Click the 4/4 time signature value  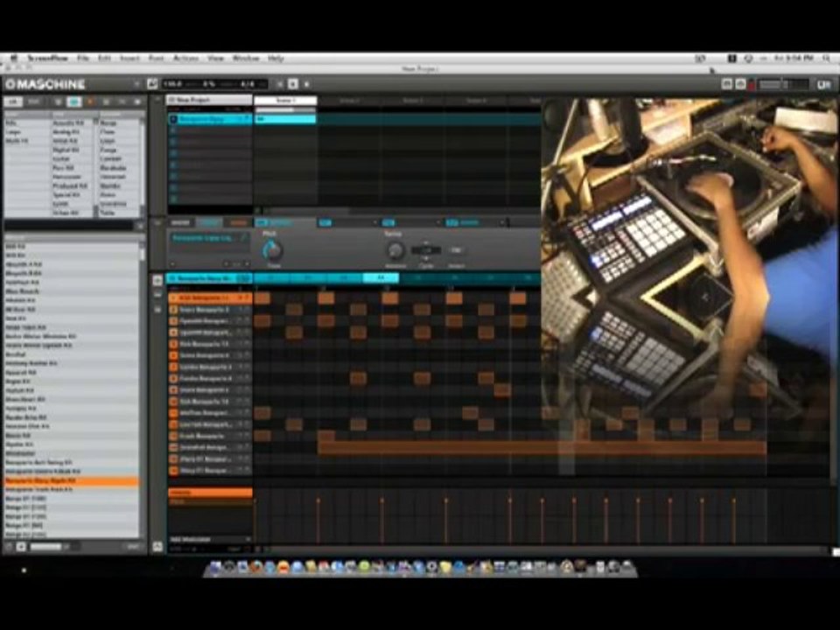248,84
